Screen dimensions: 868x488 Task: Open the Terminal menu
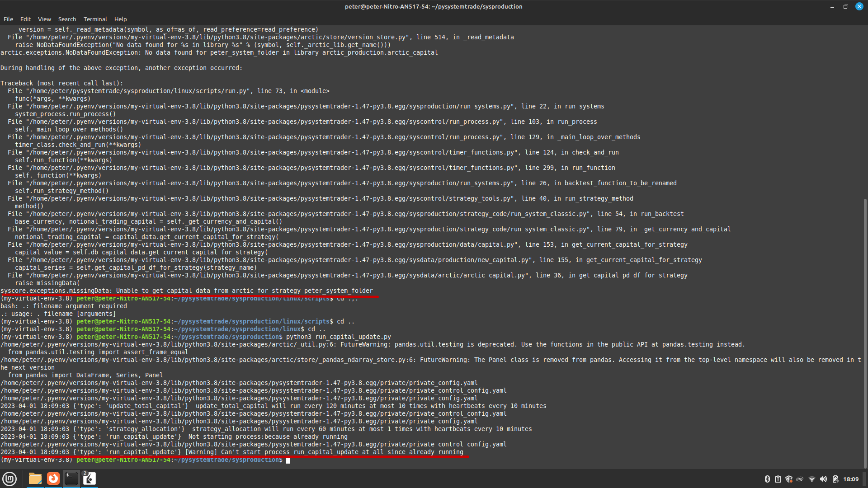[x=95, y=19]
